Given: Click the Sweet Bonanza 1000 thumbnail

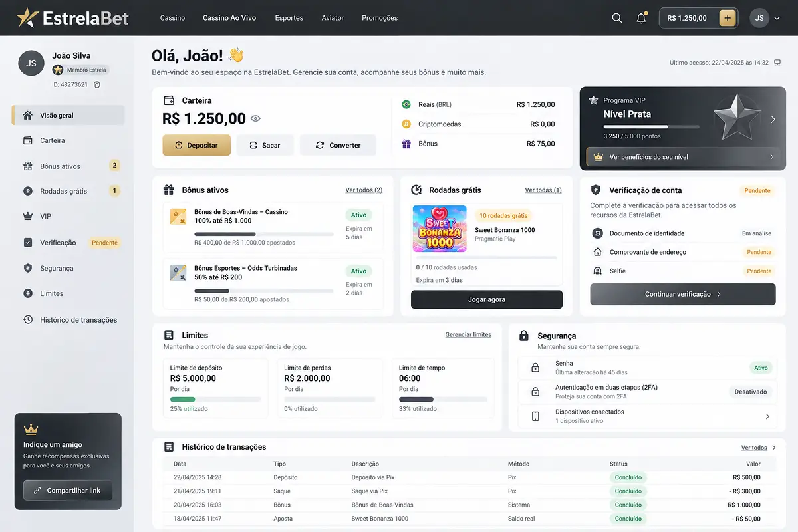Looking at the screenshot, I should coord(440,229).
